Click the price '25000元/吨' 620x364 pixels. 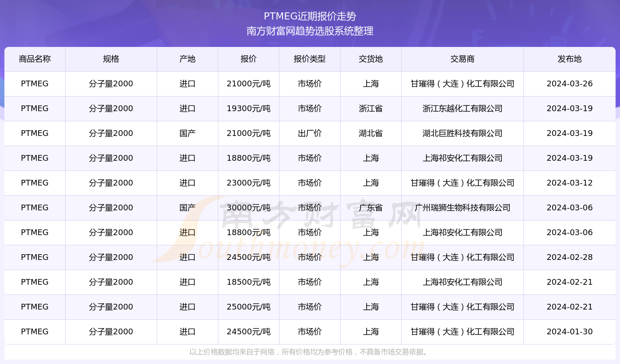248,307
